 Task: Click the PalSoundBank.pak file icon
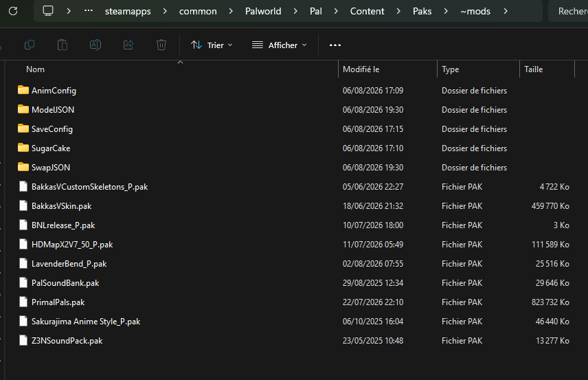(x=23, y=283)
